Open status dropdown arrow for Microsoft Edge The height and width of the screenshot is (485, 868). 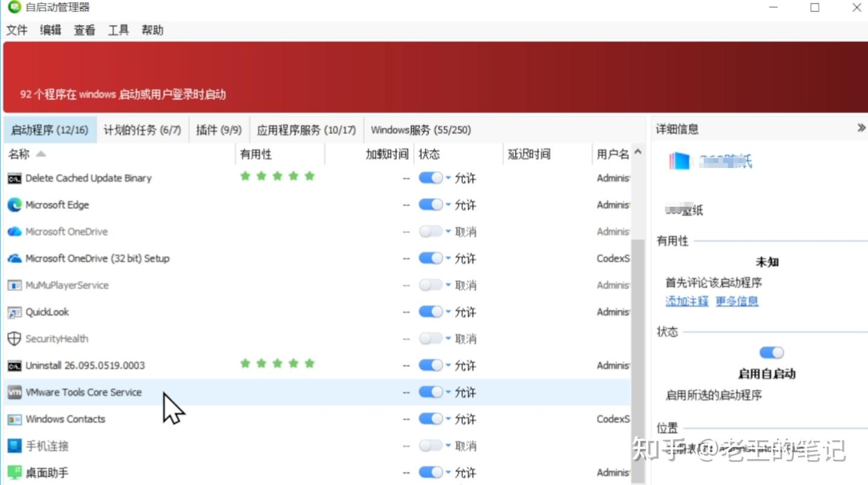coord(448,205)
